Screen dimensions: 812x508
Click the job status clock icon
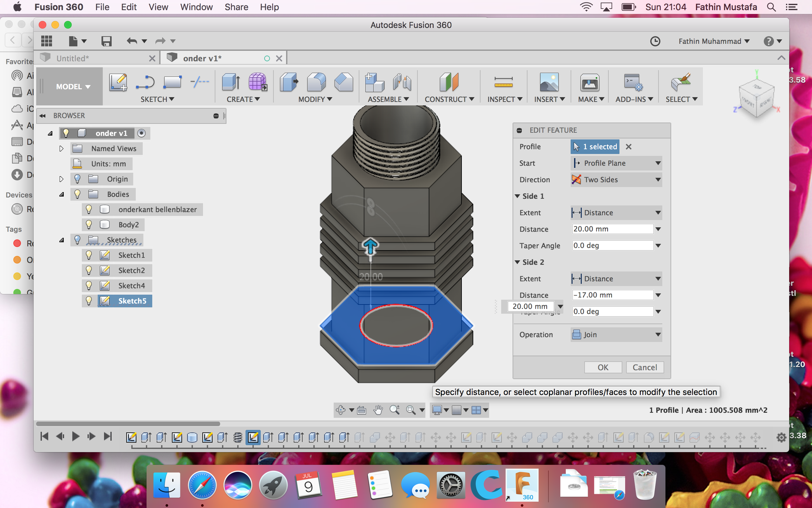pos(655,41)
